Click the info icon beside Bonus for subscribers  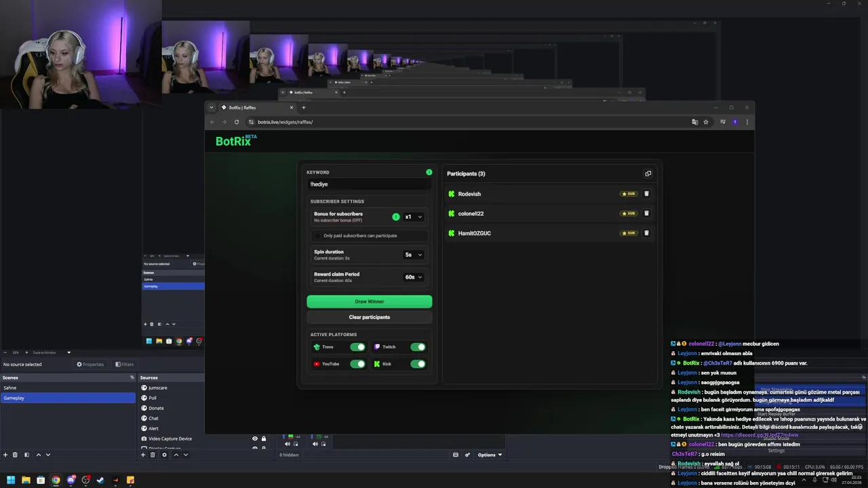(x=396, y=217)
